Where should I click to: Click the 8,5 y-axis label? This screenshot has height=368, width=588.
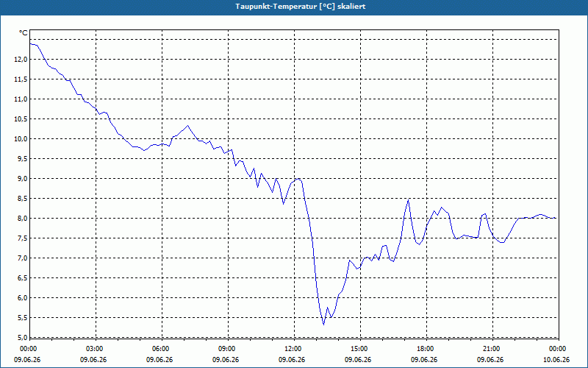tap(22, 199)
